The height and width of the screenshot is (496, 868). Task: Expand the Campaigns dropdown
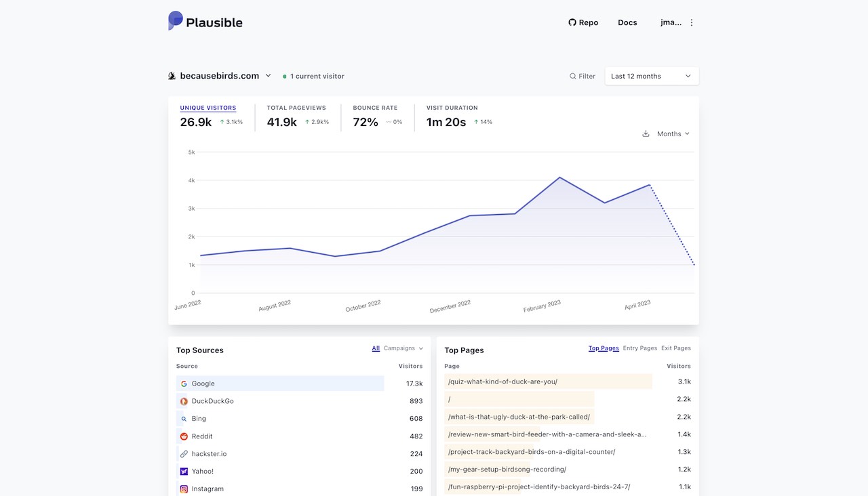pyautogui.click(x=403, y=348)
